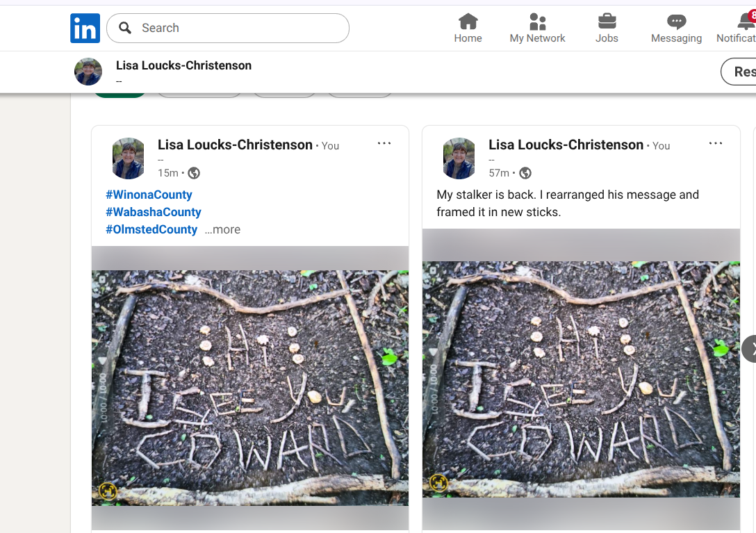Open the stick message image in the first post
This screenshot has height=533, width=756.
[x=250, y=388]
